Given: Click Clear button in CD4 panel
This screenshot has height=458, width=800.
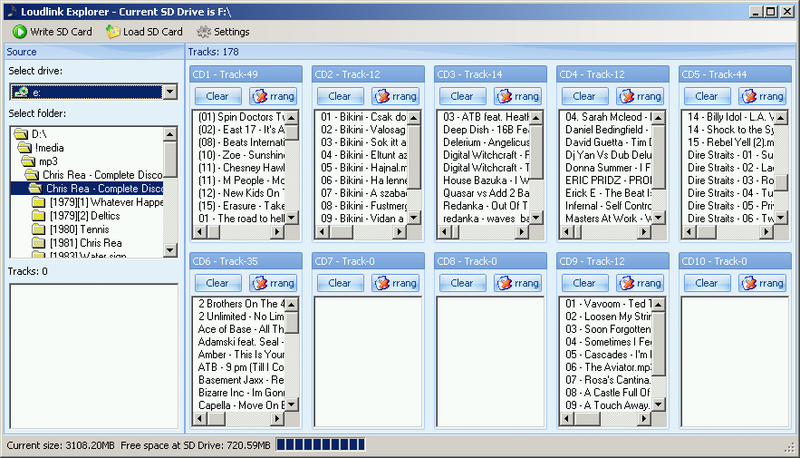Looking at the screenshot, I should pyautogui.click(x=584, y=96).
